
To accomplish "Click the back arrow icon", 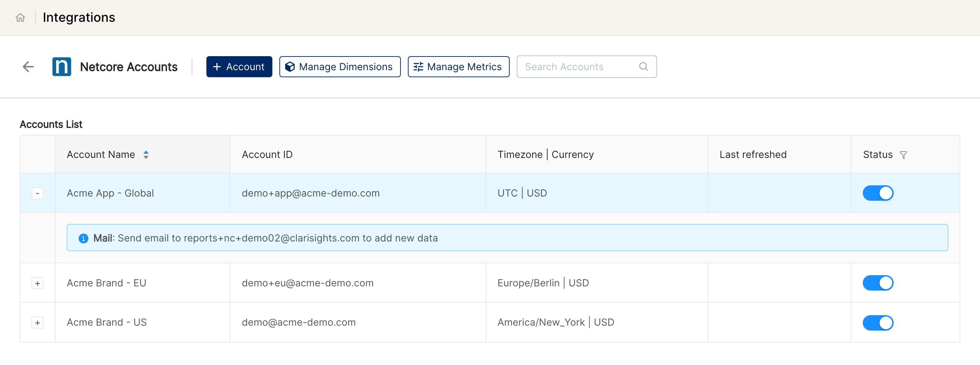I will pos(28,67).
